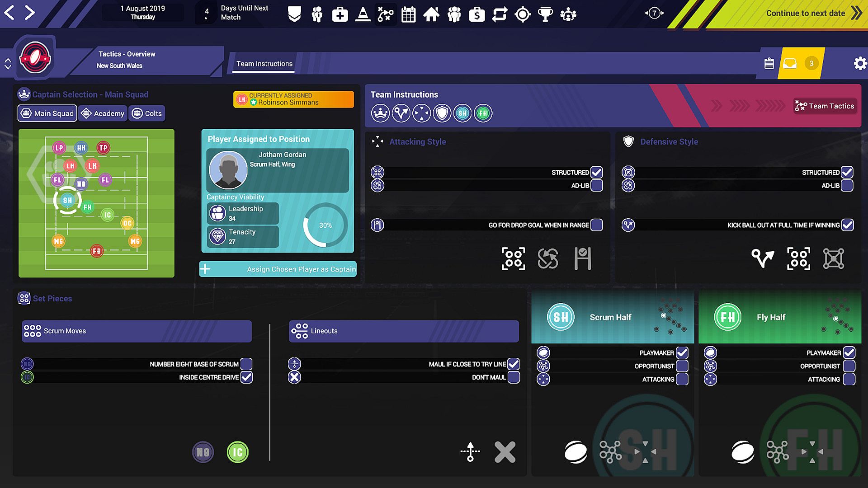Click the medical kit icon in toolbar
This screenshot has width=868, height=488.
pos(340,14)
